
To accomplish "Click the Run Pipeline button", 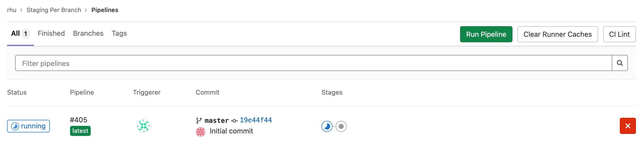I will click(486, 34).
